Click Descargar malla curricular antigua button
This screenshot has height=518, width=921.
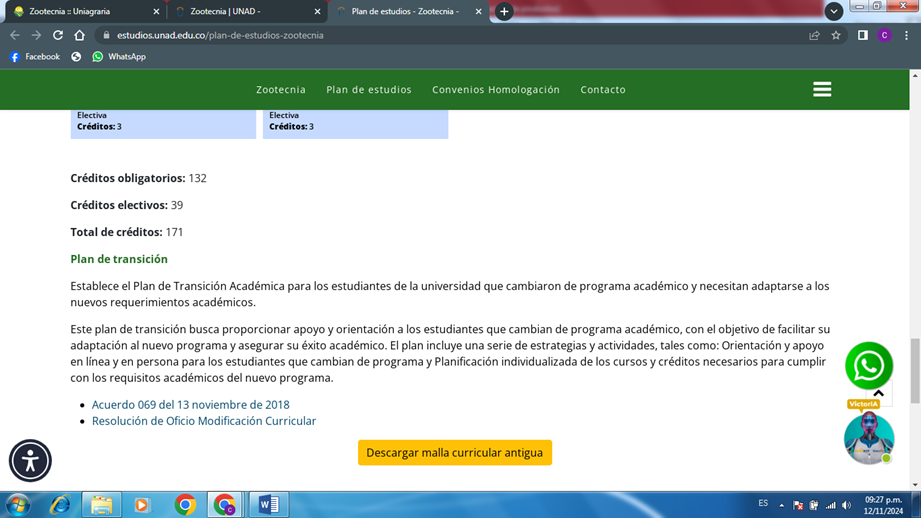[454, 453]
